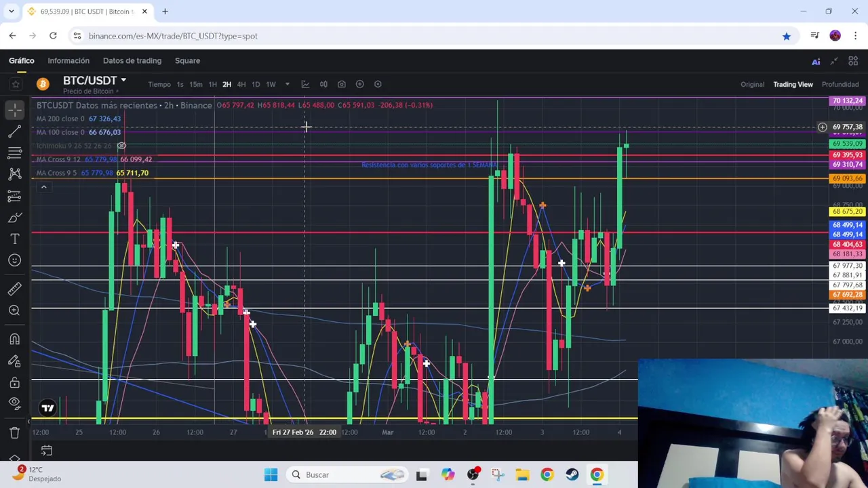This screenshot has height=488, width=868.
Task: Select the brush drawing tool
Action: coord(14,218)
